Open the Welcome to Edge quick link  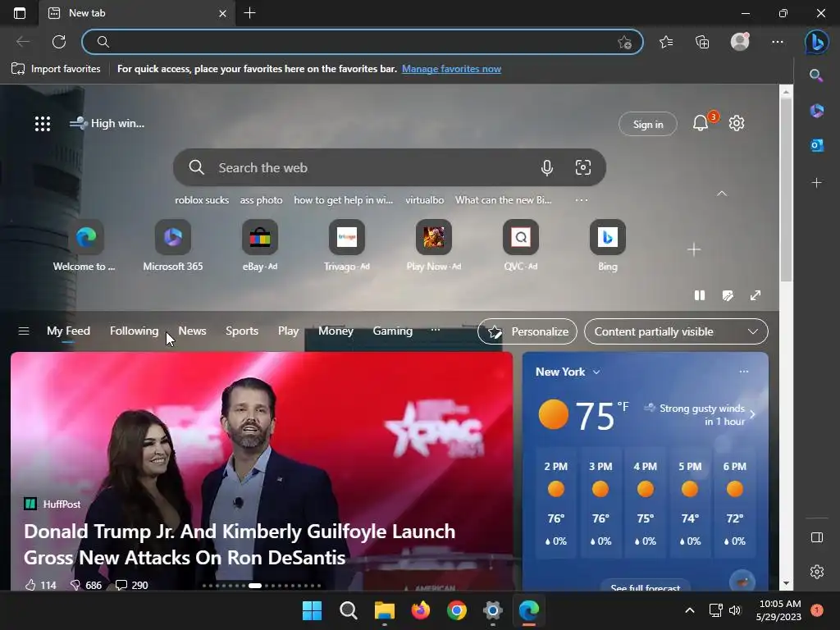[84, 246]
